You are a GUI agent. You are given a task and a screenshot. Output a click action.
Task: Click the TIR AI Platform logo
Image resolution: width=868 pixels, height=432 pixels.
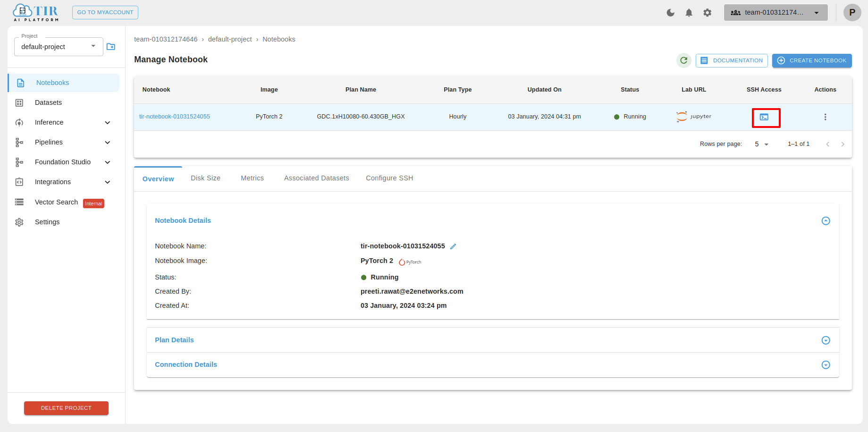[36, 13]
